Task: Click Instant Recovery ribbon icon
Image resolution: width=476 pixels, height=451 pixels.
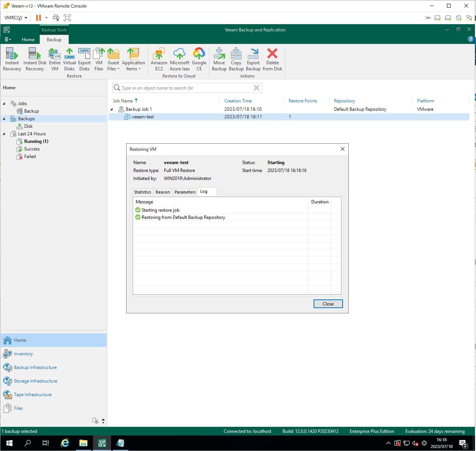Action: pos(12,60)
